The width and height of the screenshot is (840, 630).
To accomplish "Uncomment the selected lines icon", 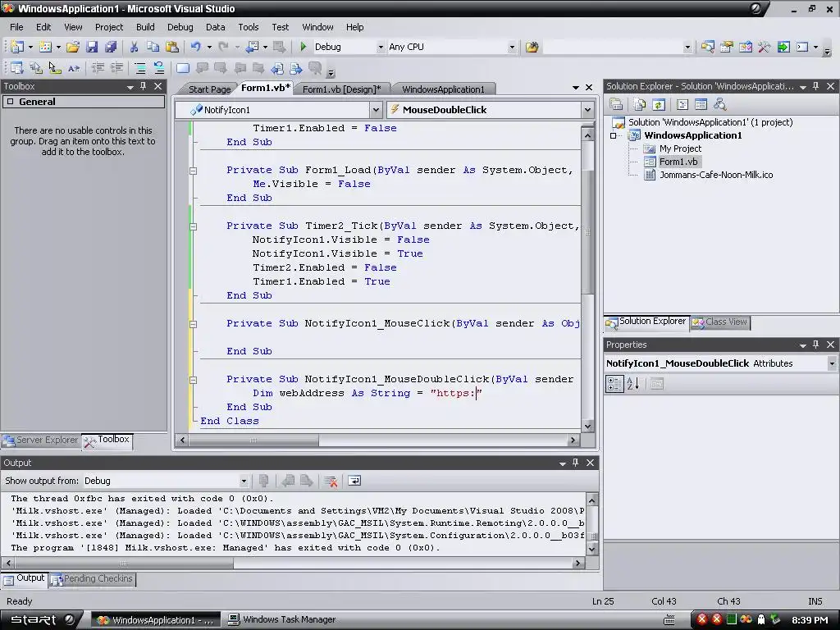I will [x=159, y=68].
